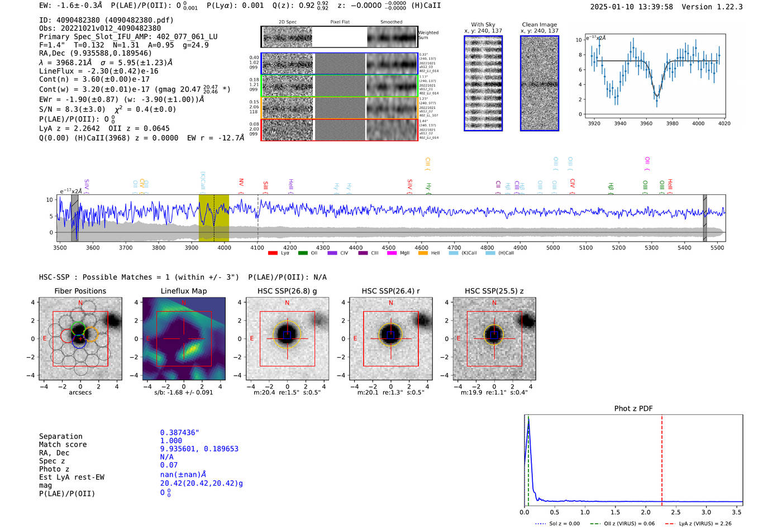
Task: Select the red-bordered fiber spectrum row
Action: pos(340,130)
